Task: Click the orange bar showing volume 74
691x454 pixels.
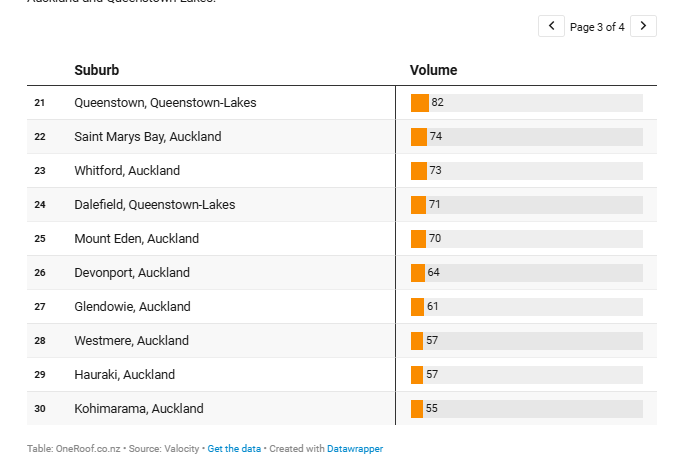Action: coord(419,137)
